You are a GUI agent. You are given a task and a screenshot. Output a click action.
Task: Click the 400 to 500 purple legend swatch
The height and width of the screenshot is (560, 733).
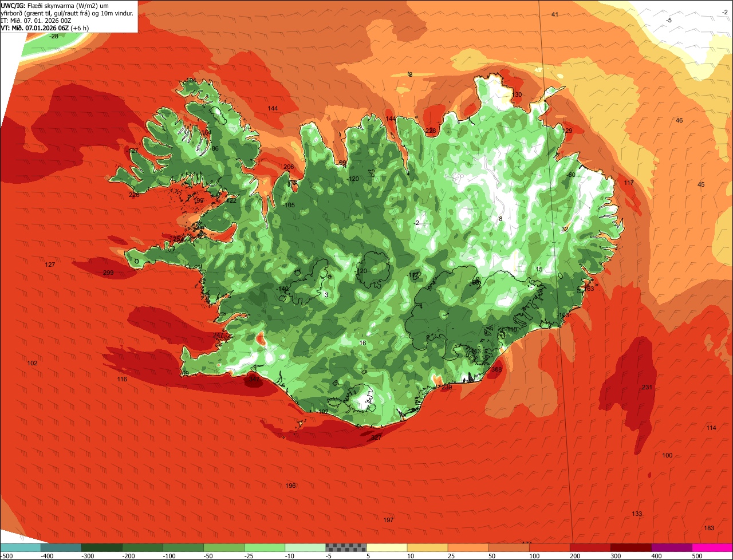tap(671, 547)
